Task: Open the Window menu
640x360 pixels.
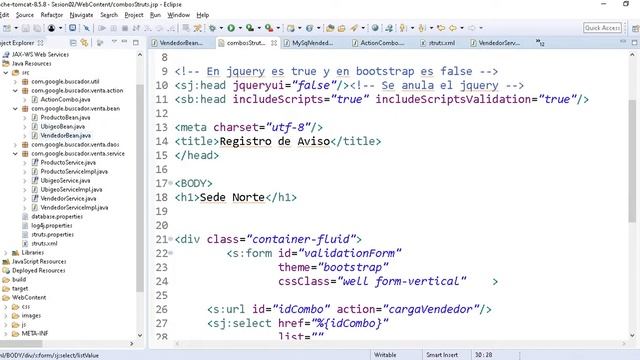Action: pos(178,15)
